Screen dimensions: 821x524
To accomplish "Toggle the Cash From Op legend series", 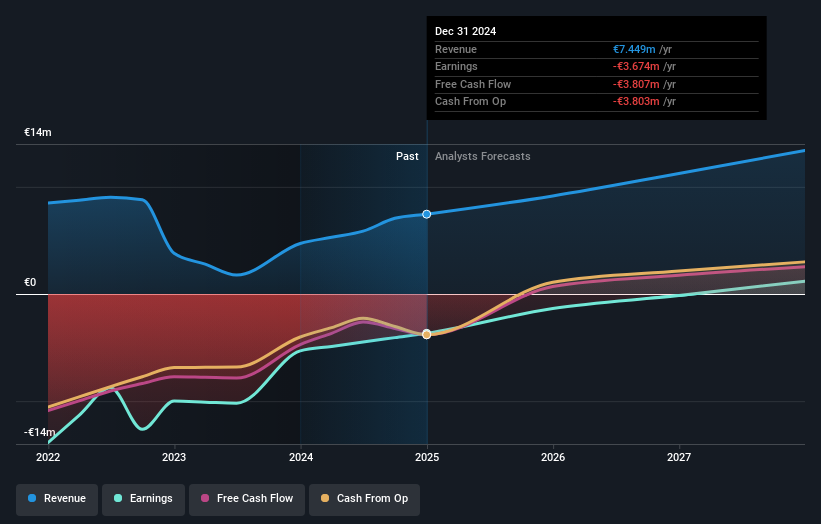I will (x=364, y=499).
